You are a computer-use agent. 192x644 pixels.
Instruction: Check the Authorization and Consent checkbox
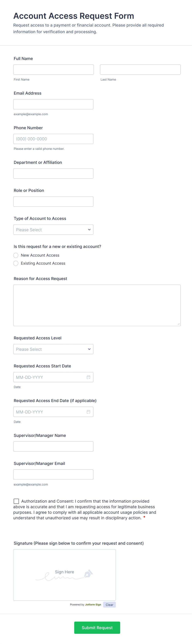coord(16,501)
